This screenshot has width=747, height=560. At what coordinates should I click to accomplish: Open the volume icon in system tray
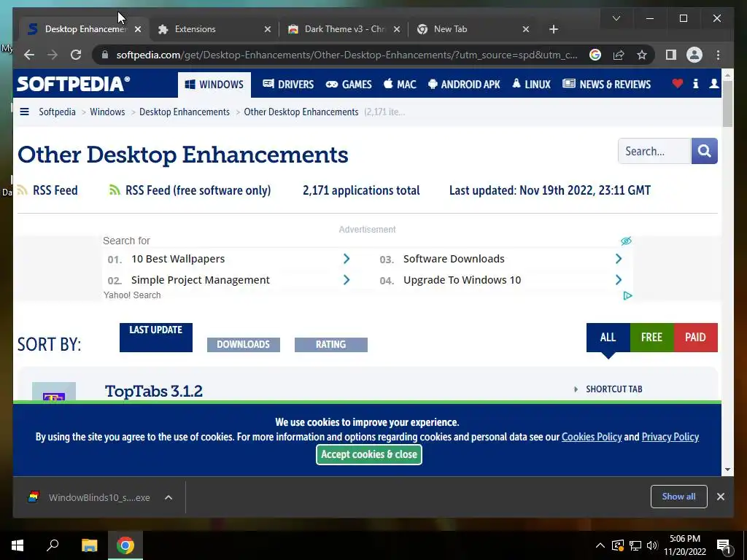point(652,545)
